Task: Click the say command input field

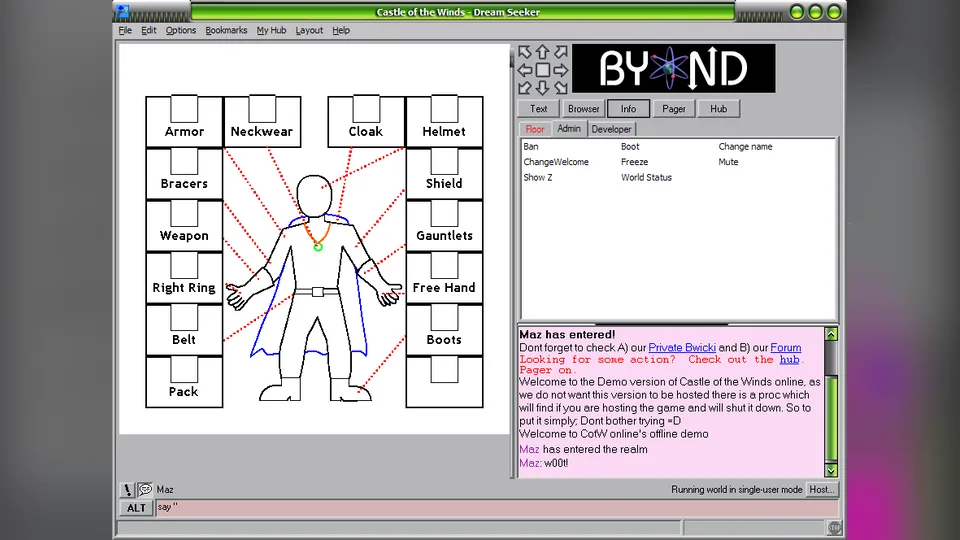Action: coord(497,508)
